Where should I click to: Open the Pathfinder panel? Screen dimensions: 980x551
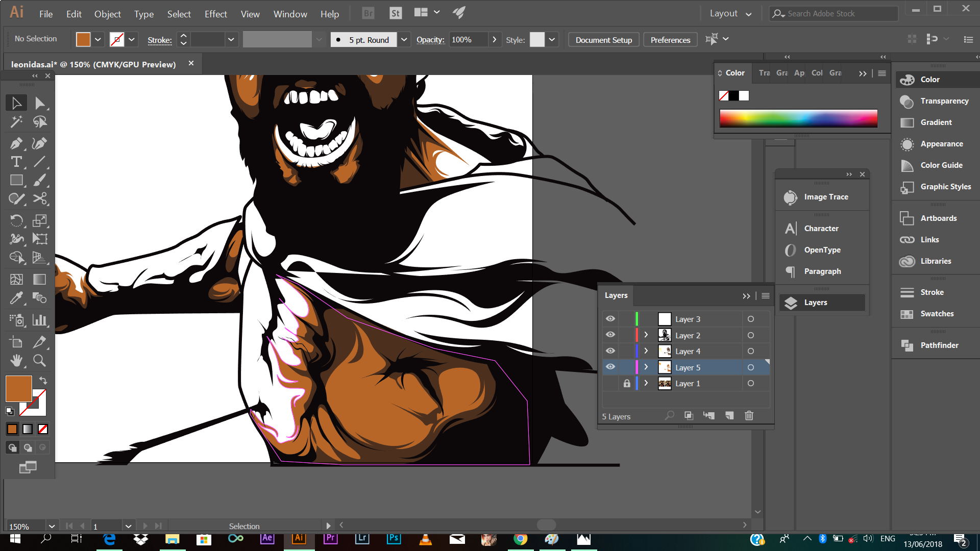[939, 345]
